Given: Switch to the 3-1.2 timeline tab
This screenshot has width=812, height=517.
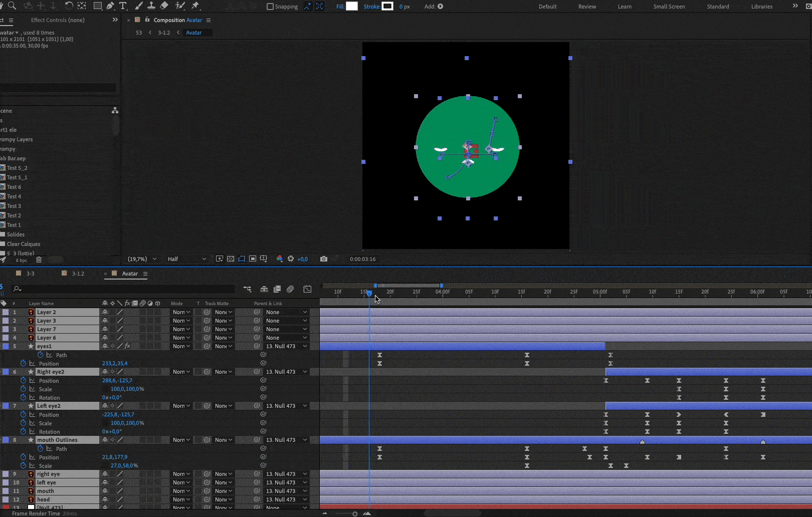Looking at the screenshot, I should pyautogui.click(x=78, y=274).
